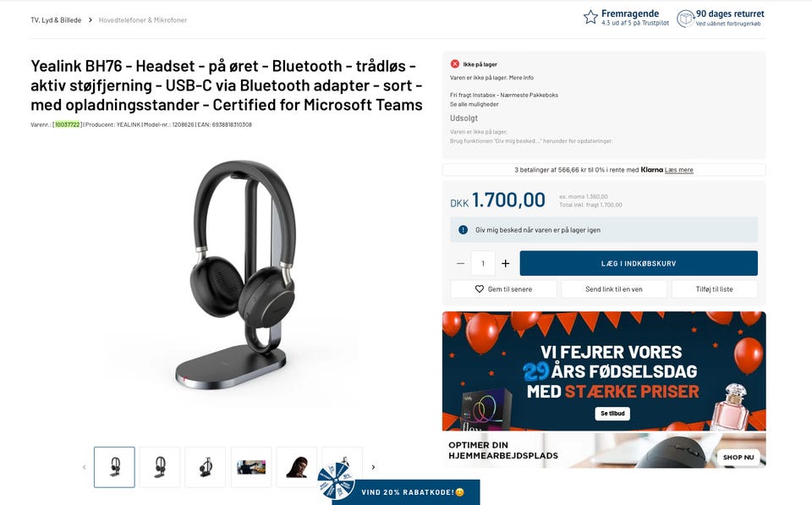Open Hovedtelefoner & Mikrofoner breadcrumb

pyautogui.click(x=143, y=20)
